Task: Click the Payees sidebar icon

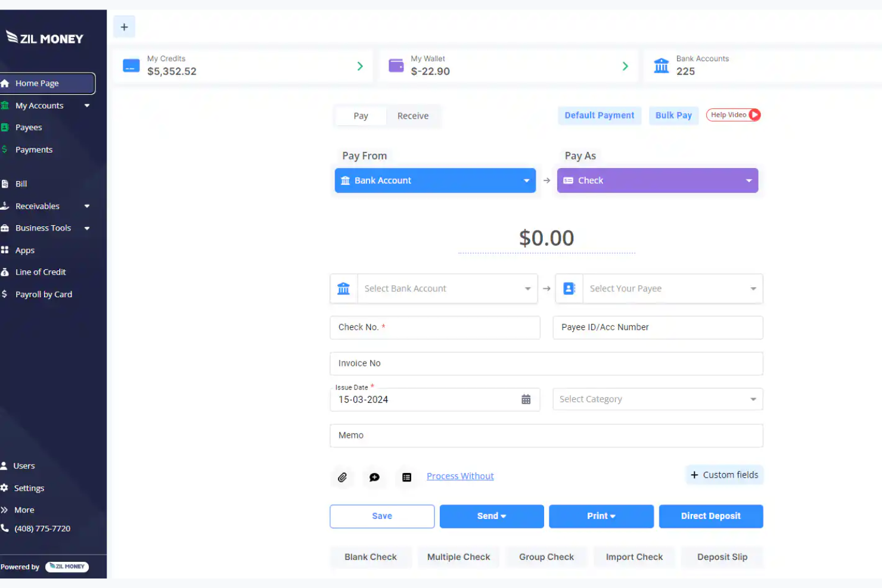Action: [5, 127]
